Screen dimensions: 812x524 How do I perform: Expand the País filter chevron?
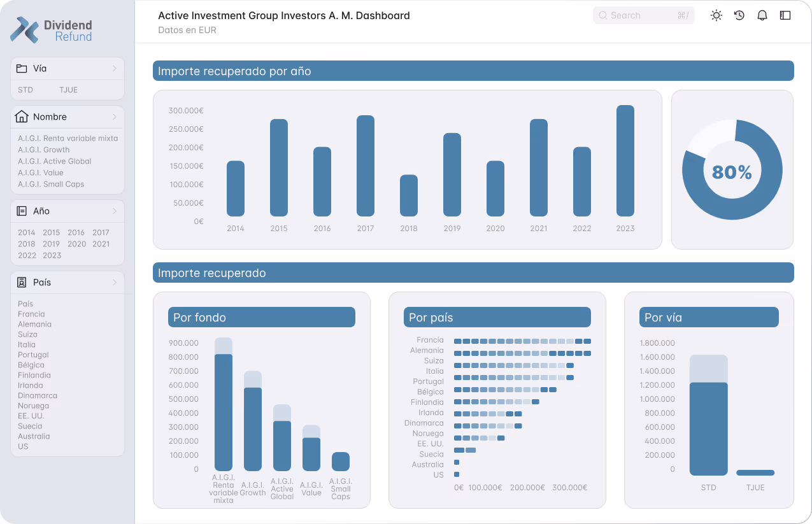pos(115,282)
